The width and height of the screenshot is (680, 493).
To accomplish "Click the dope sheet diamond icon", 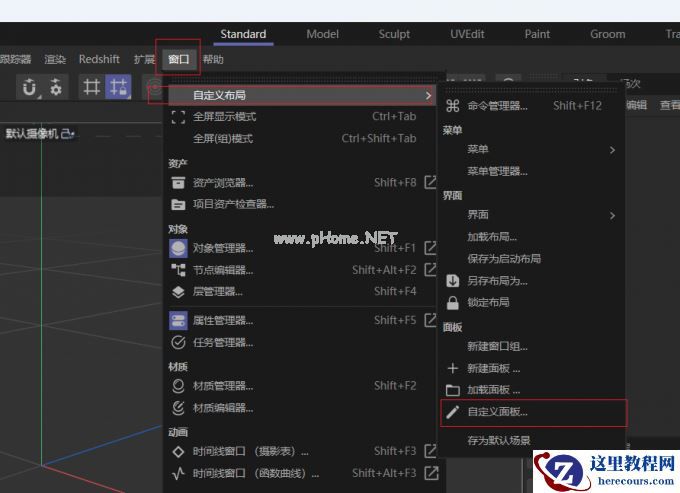I will [178, 452].
